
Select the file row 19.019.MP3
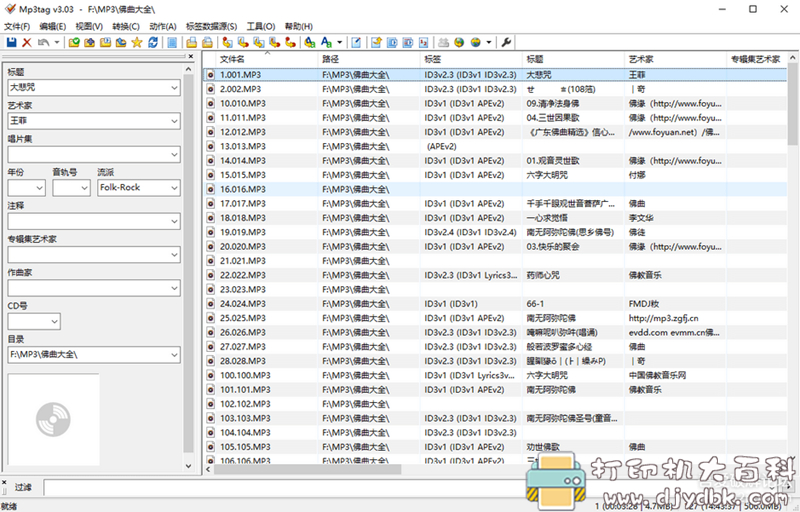pyautogui.click(x=495, y=232)
